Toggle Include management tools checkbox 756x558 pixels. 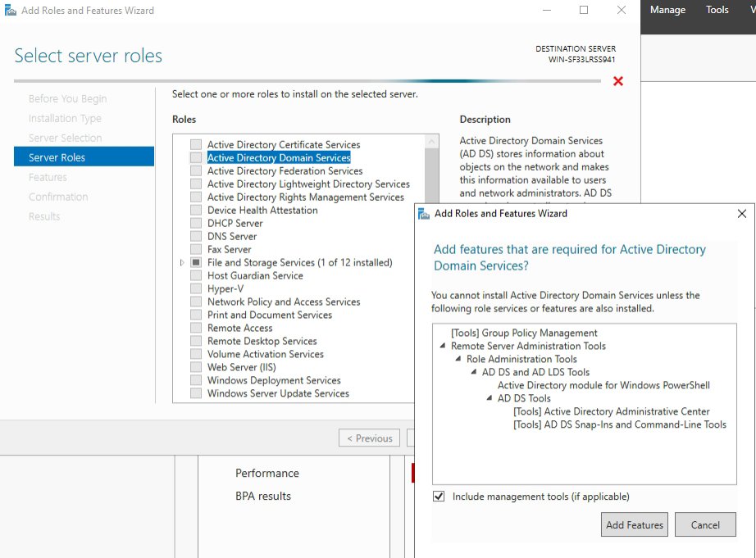tap(439, 497)
